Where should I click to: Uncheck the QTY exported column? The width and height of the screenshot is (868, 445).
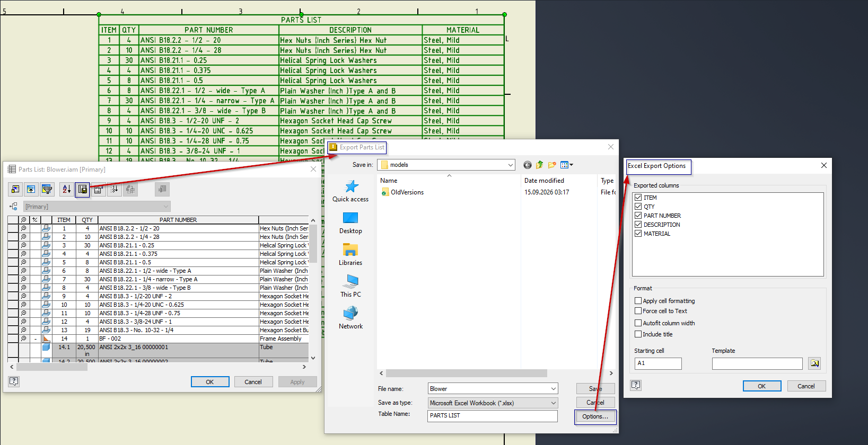pyautogui.click(x=638, y=207)
